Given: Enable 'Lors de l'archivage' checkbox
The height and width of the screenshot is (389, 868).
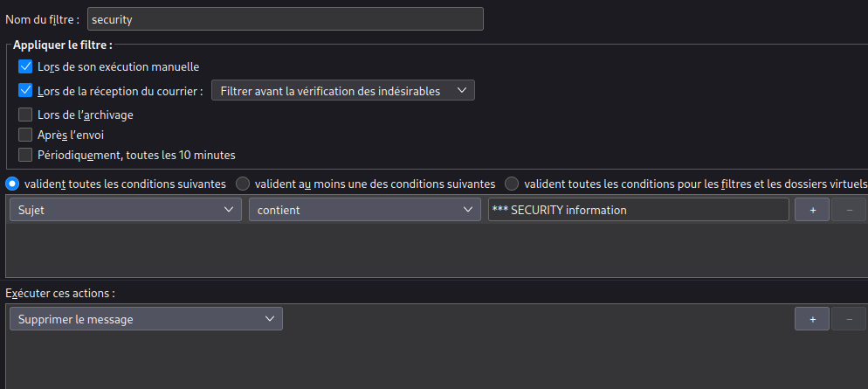Looking at the screenshot, I should click(x=25, y=115).
